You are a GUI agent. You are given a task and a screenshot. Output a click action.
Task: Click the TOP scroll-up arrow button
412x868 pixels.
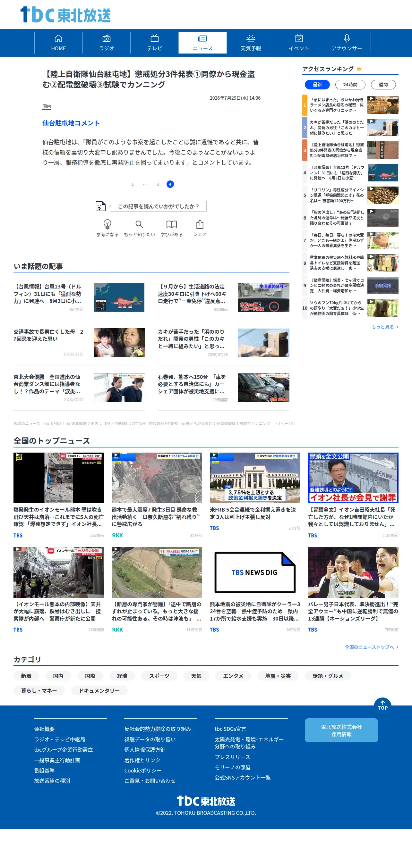pyautogui.click(x=383, y=705)
